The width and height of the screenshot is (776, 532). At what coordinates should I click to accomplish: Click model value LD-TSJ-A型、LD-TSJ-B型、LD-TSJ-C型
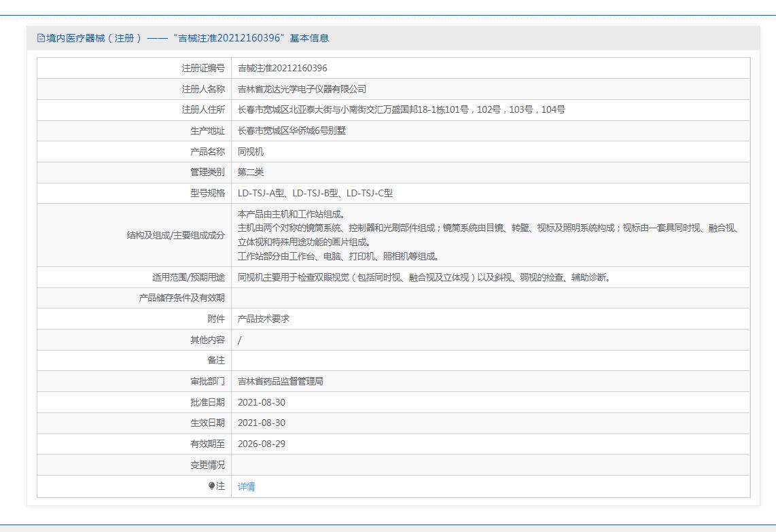[x=315, y=193]
